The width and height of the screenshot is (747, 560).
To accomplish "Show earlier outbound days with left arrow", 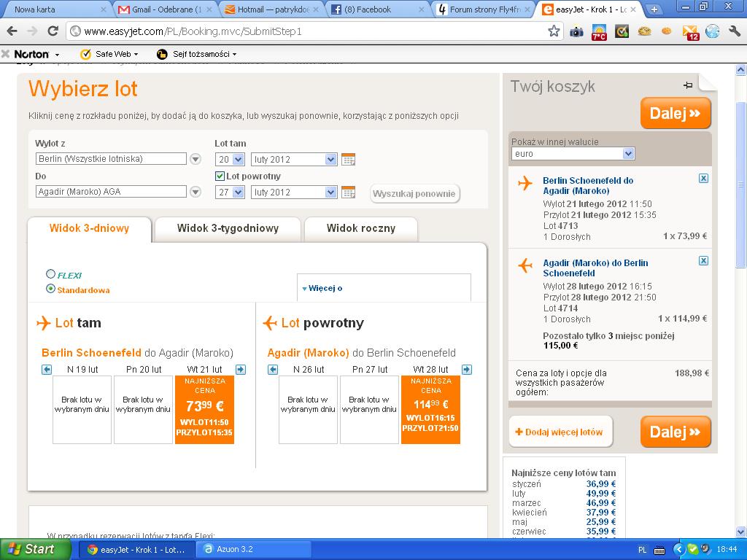I will [47, 370].
